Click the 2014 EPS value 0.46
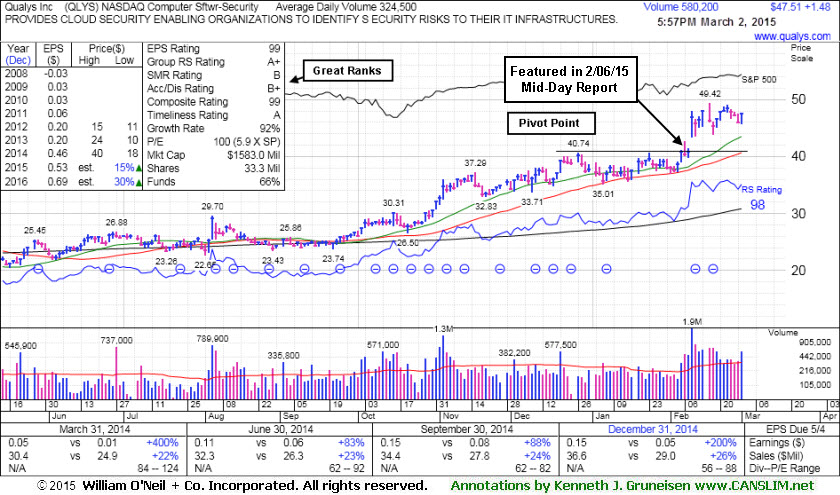The width and height of the screenshot is (840, 495). (56, 154)
